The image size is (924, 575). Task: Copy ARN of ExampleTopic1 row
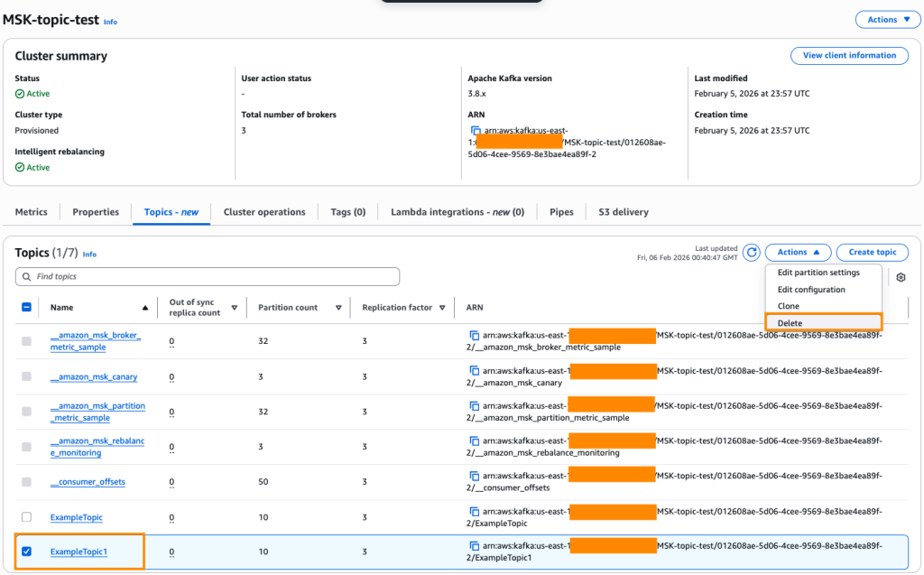[476, 546]
